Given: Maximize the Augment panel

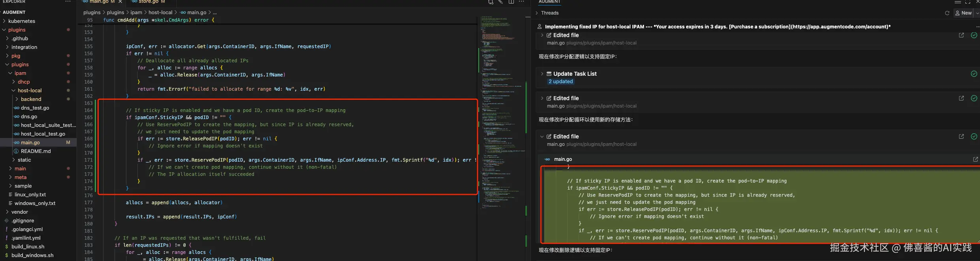Looking at the screenshot, I should (968, 2).
